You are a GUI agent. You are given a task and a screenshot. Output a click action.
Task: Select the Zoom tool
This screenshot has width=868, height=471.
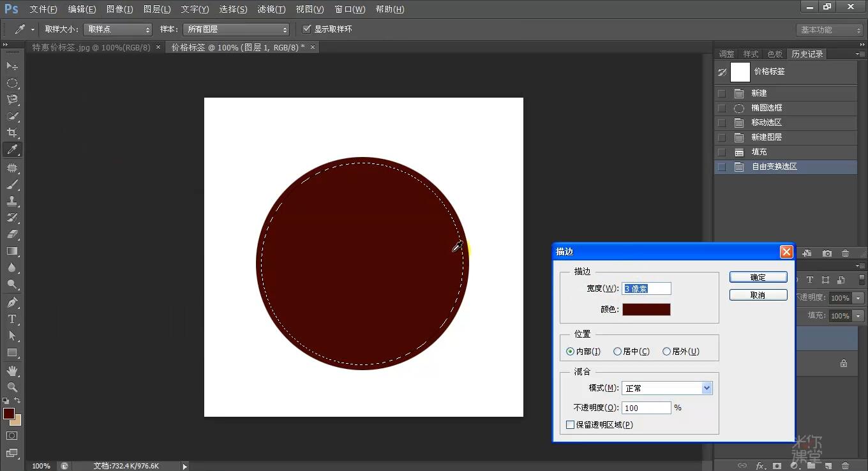pyautogui.click(x=11, y=386)
